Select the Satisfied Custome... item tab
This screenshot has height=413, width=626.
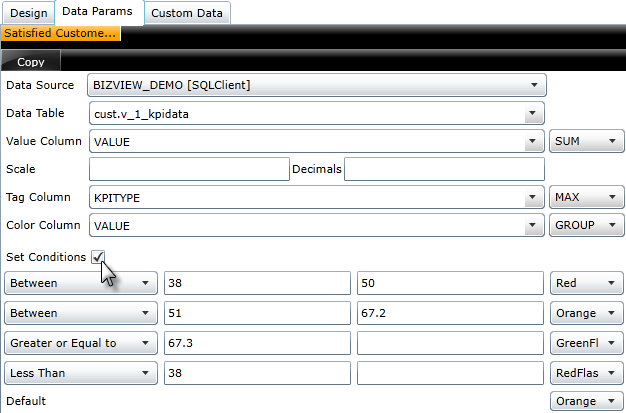[60, 33]
